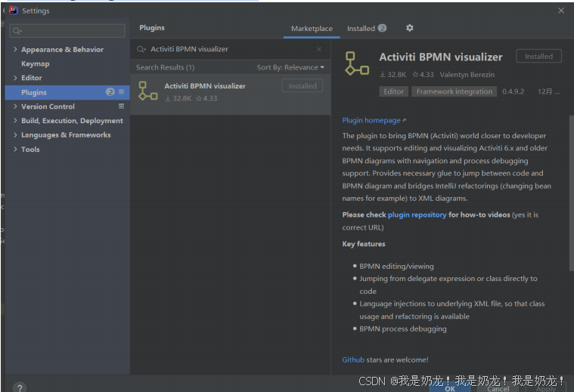Image resolution: width=574 pixels, height=392 pixels.
Task: Click the badge next to Installed tab
Action: pyautogui.click(x=382, y=28)
